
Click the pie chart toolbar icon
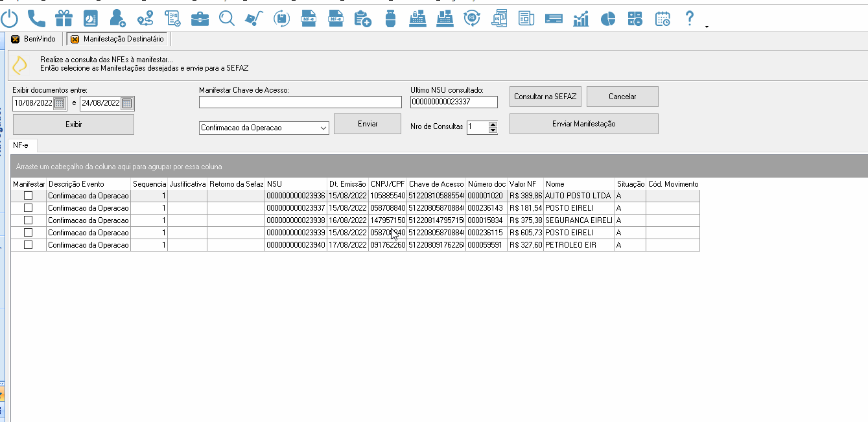(x=607, y=19)
